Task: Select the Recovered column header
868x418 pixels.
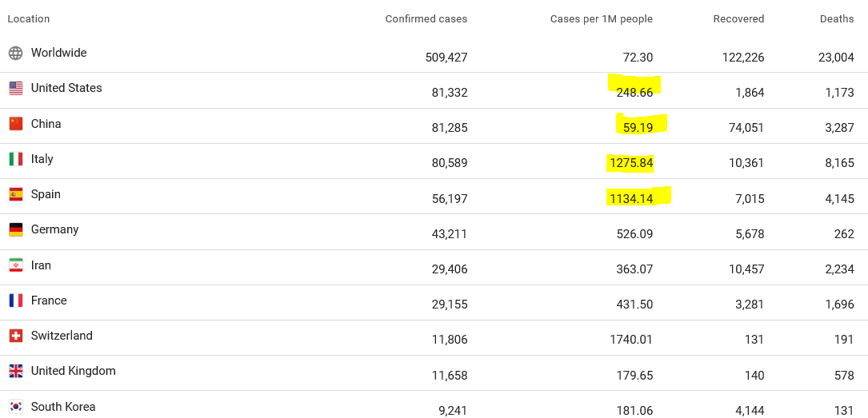Action: 738,19
